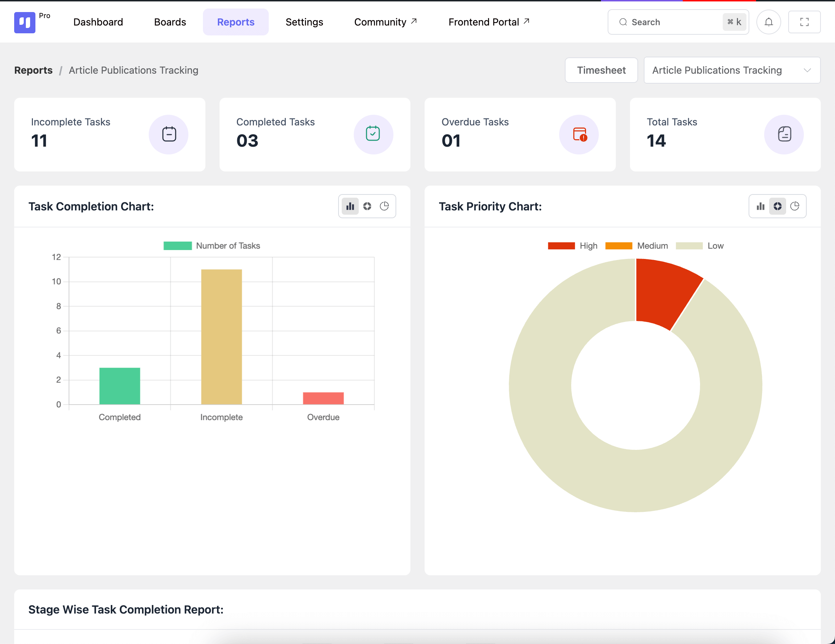Open the Article Publications Tracking board dropdown
Image resolution: width=835 pixels, height=644 pixels.
point(732,70)
